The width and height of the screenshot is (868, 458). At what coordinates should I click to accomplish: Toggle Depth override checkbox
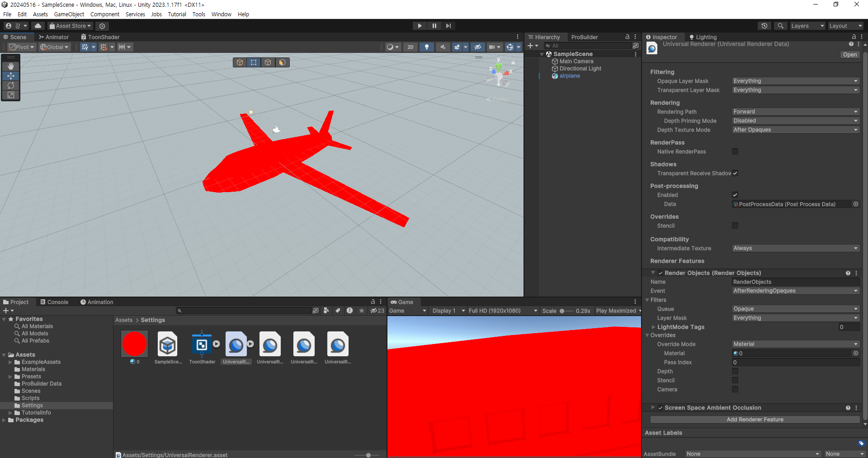point(735,371)
